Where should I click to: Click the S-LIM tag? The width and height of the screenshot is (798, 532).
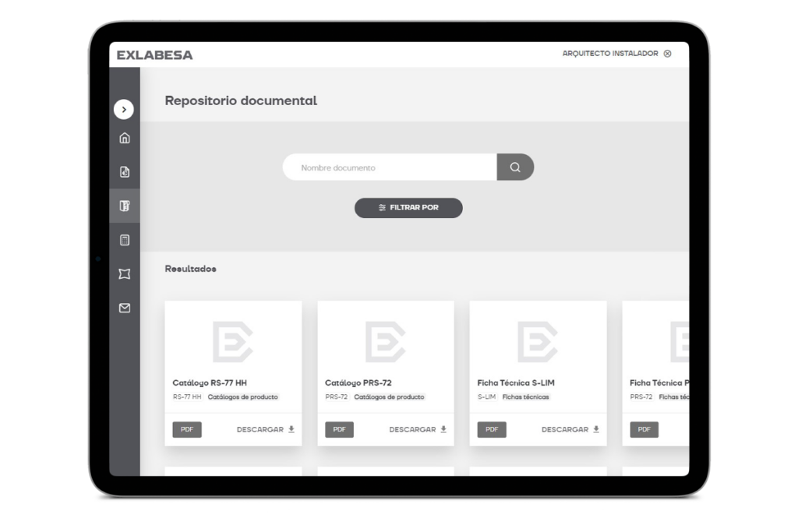point(486,396)
